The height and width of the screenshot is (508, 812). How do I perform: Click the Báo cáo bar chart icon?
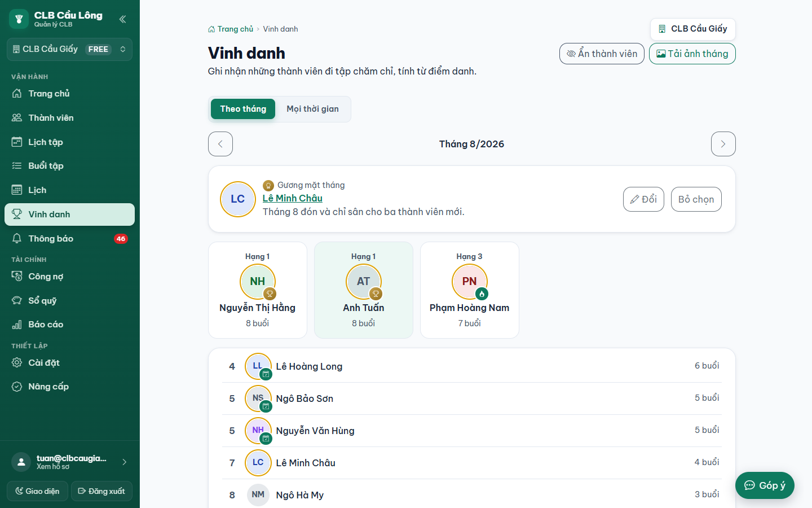tap(17, 325)
